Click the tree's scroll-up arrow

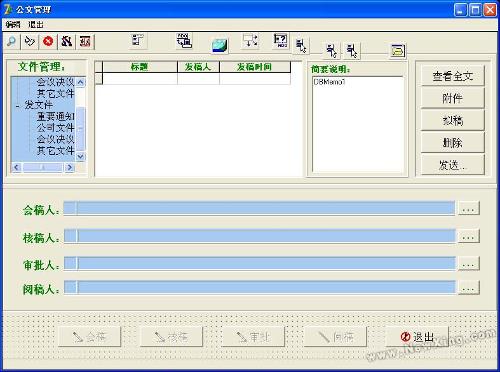pos(81,82)
